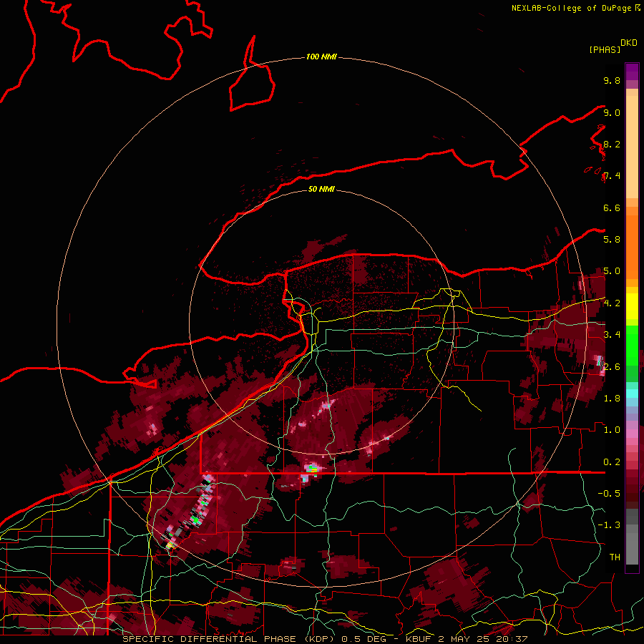Viewport: 644px width, 644px height.
Task: Click the yellow segment of the color bar
Action: tap(632, 306)
